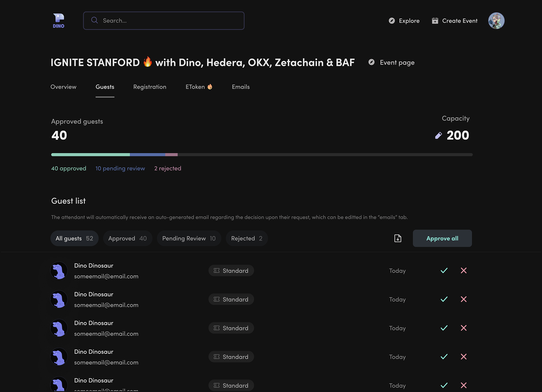Select the Explore compass icon
This screenshot has height=392, width=542.
[x=392, y=20]
